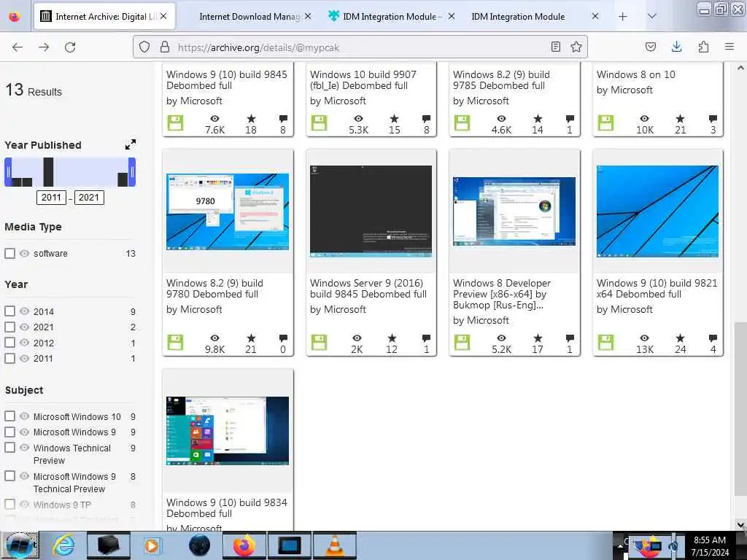Click the floppy icon on Windows 8 Developer Preview card
This screenshot has width=747, height=560.
462,343
